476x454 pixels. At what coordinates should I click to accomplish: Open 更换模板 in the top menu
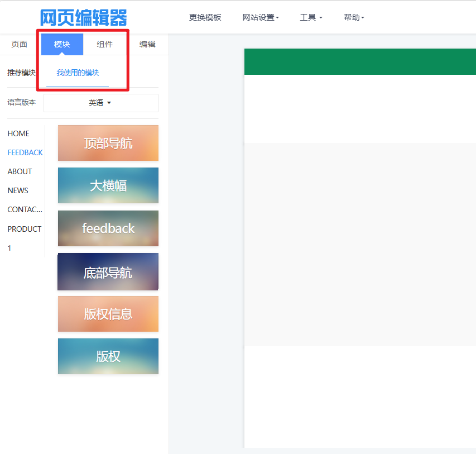coord(205,17)
